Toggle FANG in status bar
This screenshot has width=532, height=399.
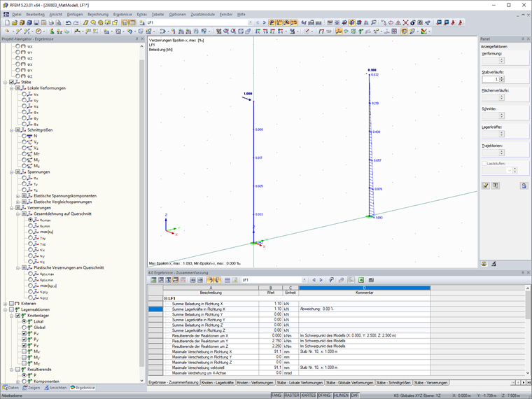(x=276, y=395)
